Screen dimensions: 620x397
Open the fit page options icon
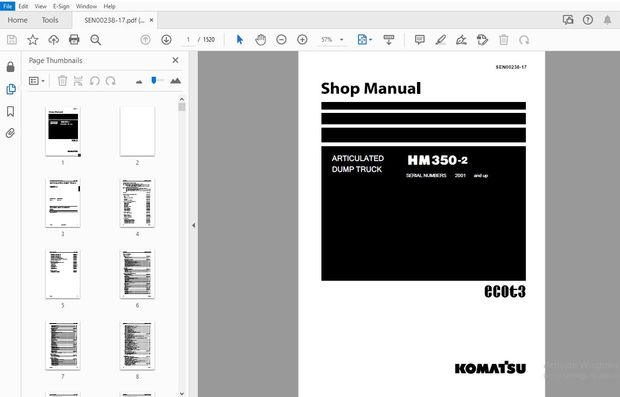(364, 40)
